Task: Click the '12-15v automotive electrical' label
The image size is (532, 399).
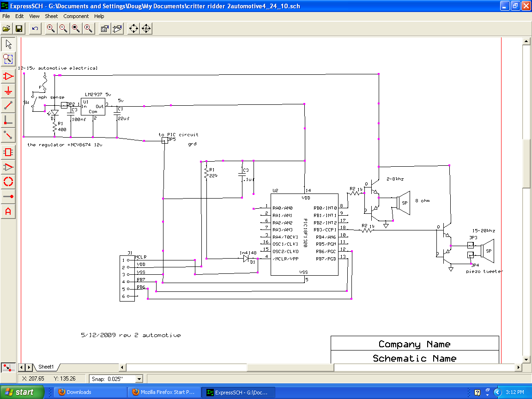Action: coord(58,68)
